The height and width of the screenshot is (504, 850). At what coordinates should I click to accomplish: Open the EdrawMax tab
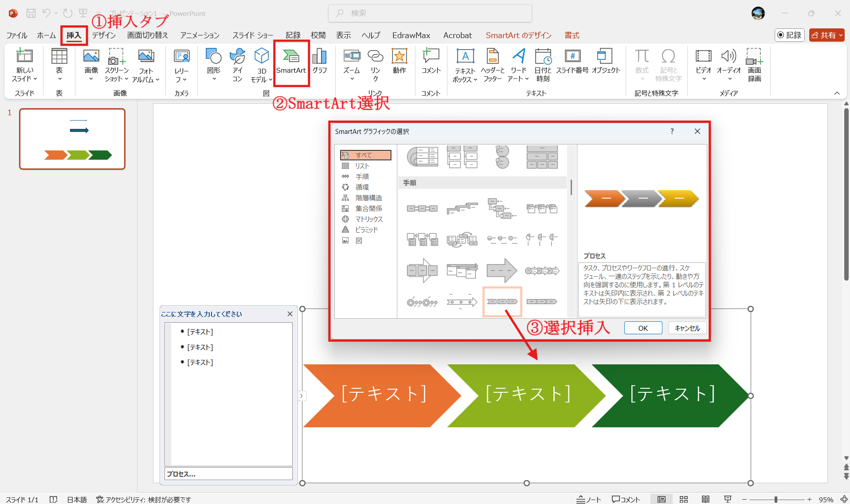[x=411, y=35]
